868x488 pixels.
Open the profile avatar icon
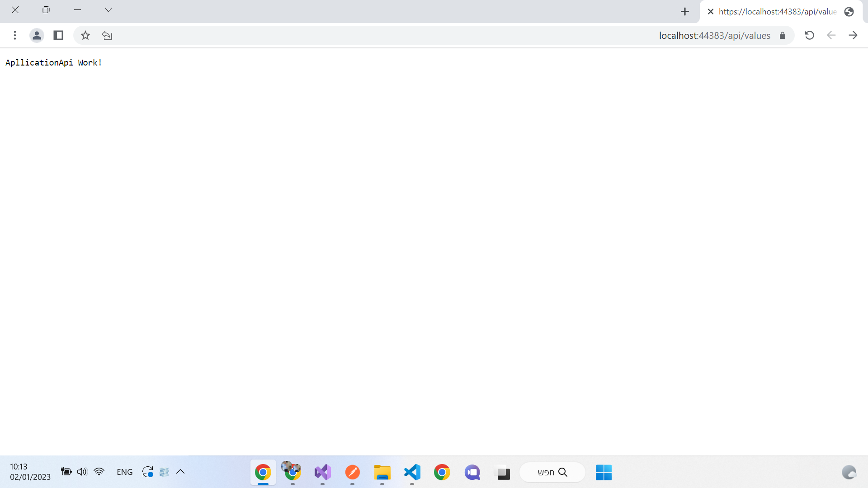point(37,35)
